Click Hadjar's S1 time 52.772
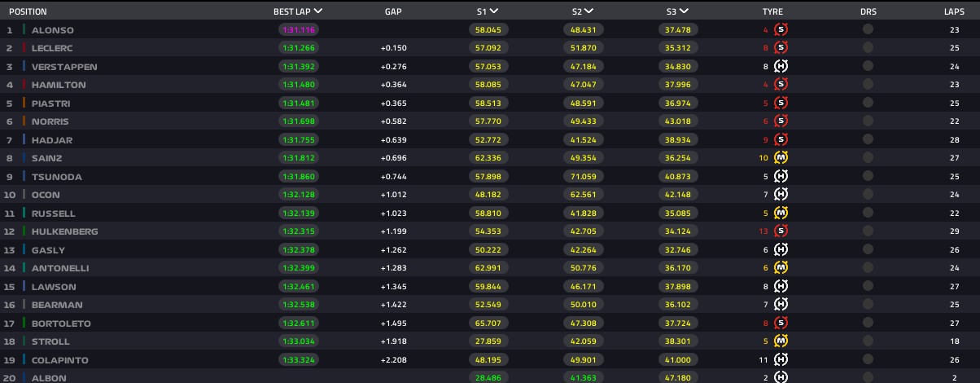Image resolution: width=980 pixels, height=383 pixels. pyautogui.click(x=488, y=140)
